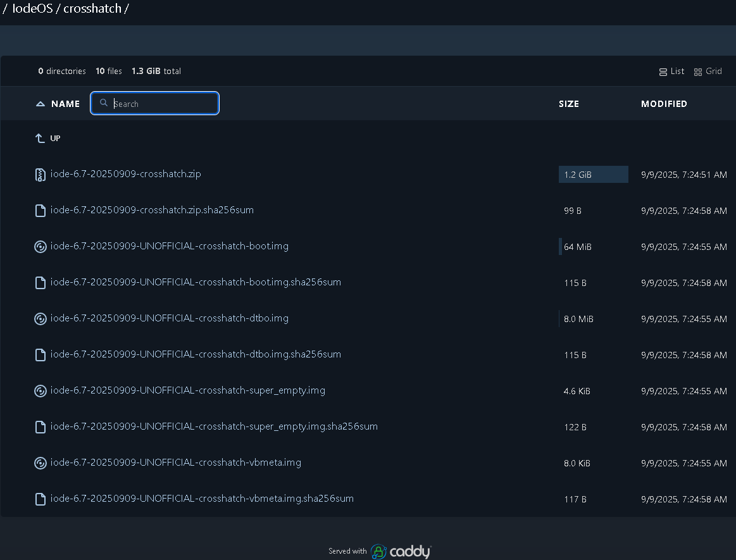Visit the Caddy logo link in footer
This screenshot has height=560, width=736.
[x=401, y=551]
